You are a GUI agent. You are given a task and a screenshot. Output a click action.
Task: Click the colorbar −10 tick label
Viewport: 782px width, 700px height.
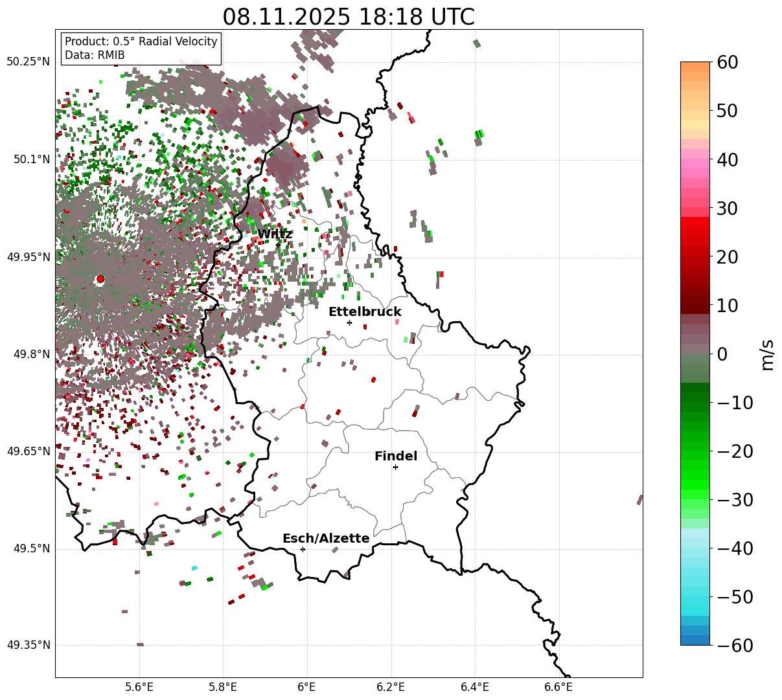735,402
